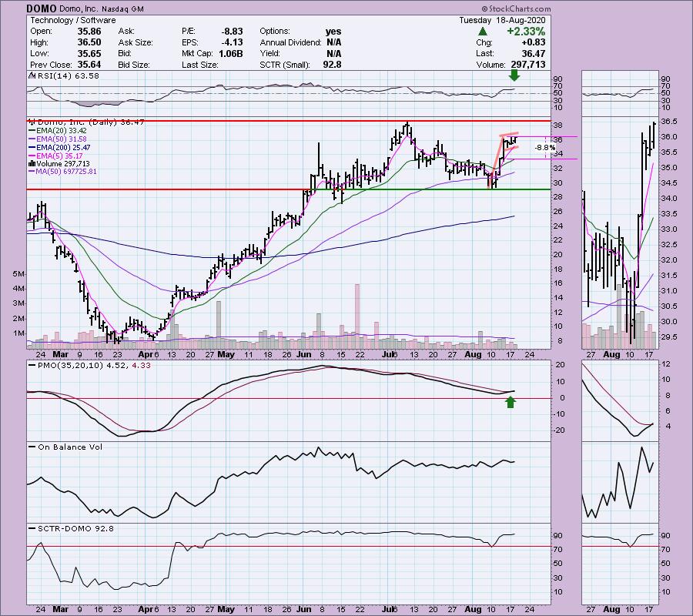Click the date 'Tuesday 18-Aug-2020'
The width and height of the screenshot is (693, 616).
pyautogui.click(x=502, y=20)
